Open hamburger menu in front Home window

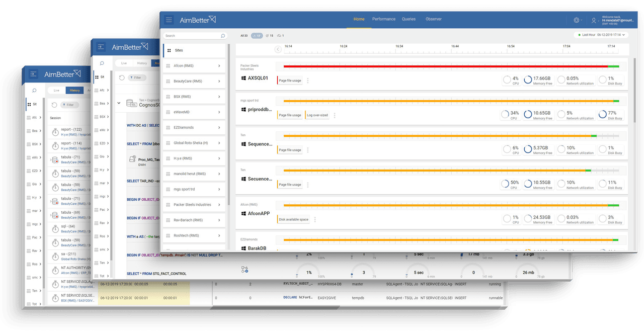(169, 20)
